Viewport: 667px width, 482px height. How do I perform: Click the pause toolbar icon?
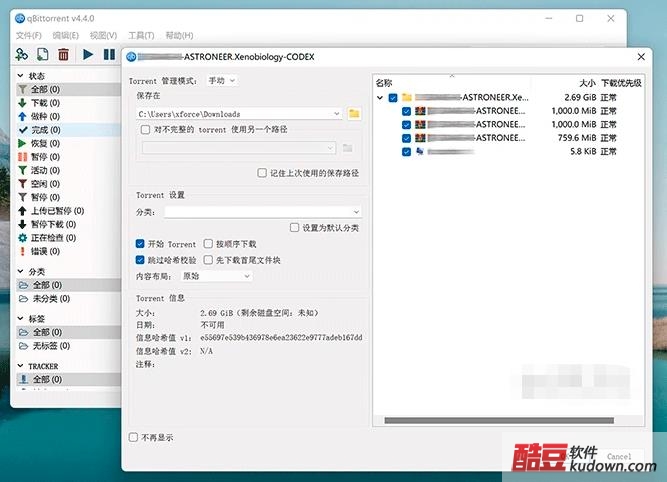pos(109,54)
